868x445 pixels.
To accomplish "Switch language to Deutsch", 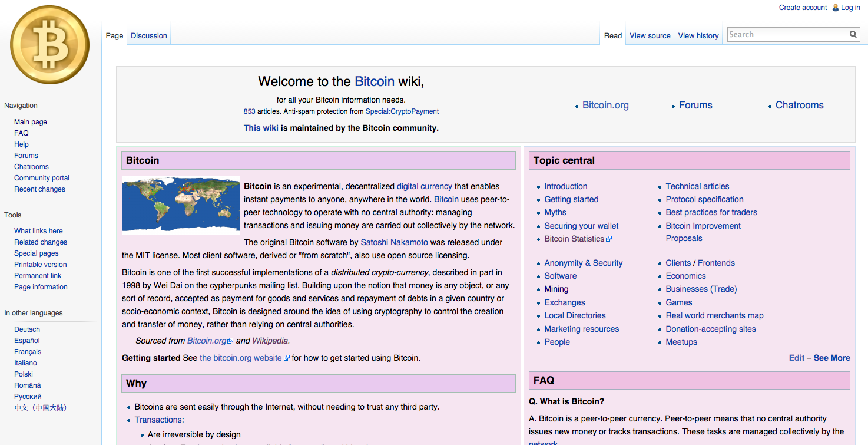I will point(27,329).
